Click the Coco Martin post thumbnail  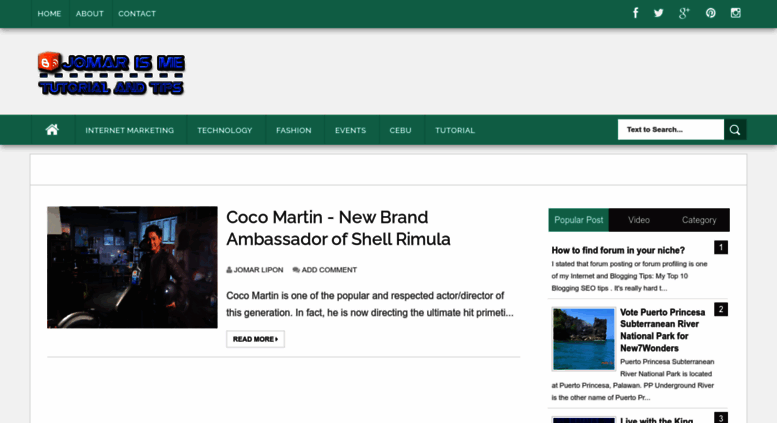[x=132, y=267]
